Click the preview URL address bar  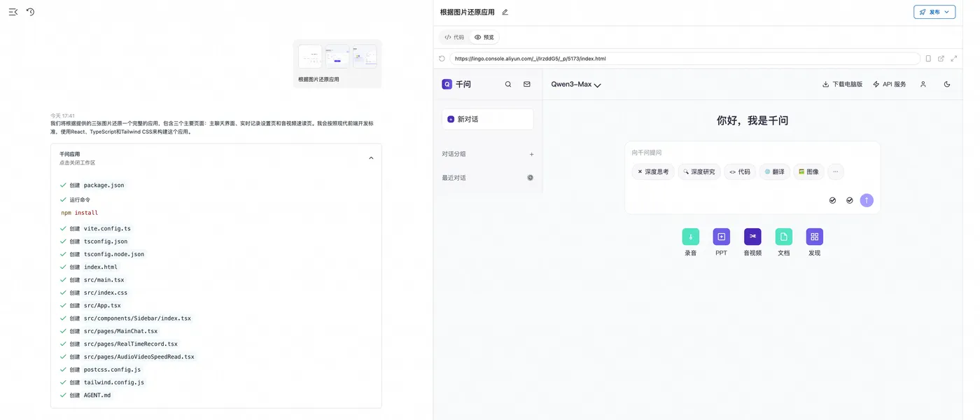pyautogui.click(x=685, y=59)
